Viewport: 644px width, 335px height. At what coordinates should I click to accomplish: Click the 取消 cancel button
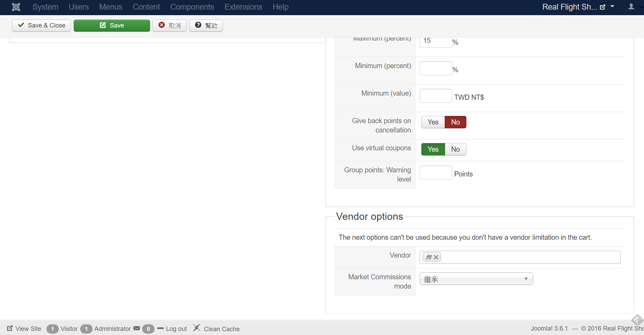169,25
